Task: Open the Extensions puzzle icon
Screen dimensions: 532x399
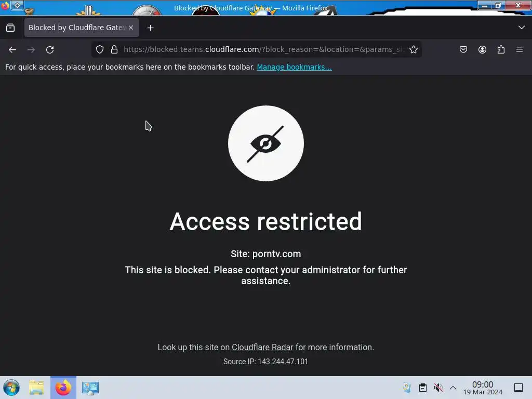Action: pyautogui.click(x=501, y=49)
